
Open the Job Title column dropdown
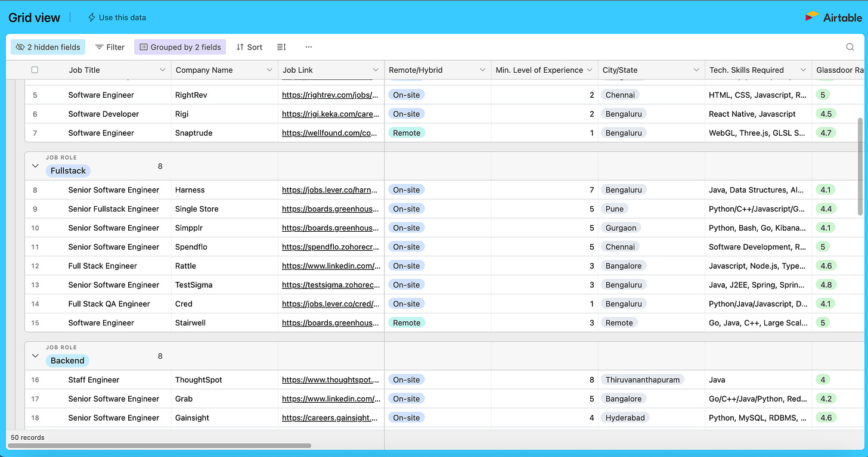coord(162,70)
